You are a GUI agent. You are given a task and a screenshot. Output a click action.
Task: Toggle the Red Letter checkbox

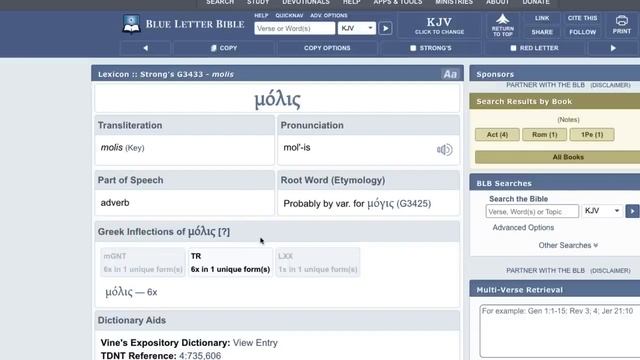point(513,48)
